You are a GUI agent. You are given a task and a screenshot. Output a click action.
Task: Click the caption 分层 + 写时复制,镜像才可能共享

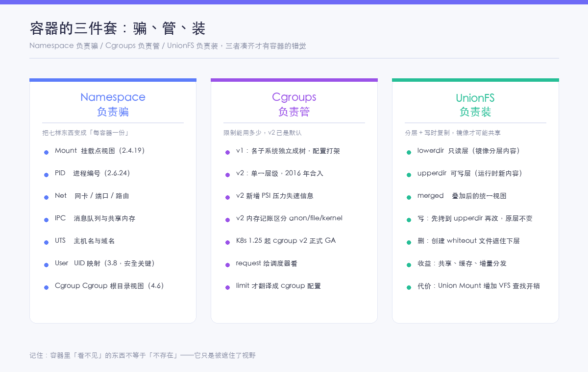(x=453, y=133)
